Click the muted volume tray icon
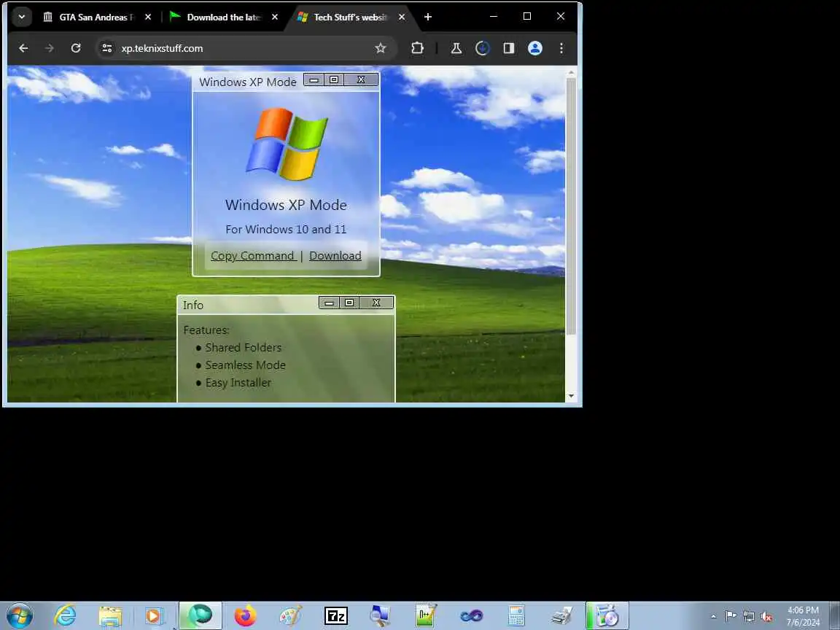 point(766,616)
